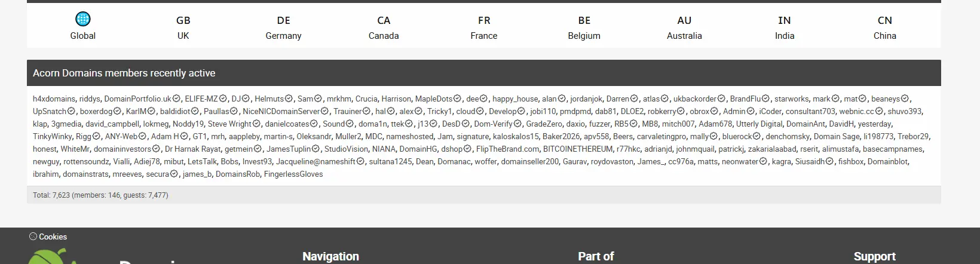View DomainPortfolio.uk member profile
This screenshot has width=980, height=264.
click(137, 99)
